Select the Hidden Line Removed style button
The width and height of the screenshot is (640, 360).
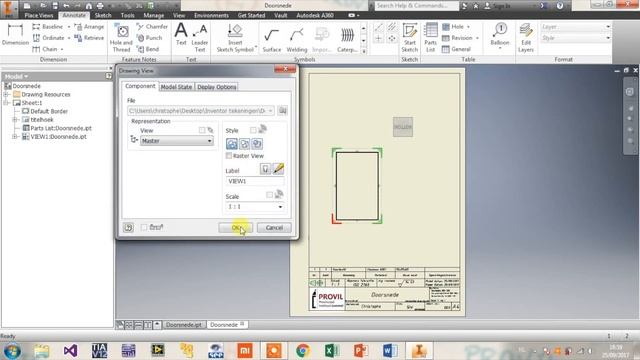(x=244, y=144)
